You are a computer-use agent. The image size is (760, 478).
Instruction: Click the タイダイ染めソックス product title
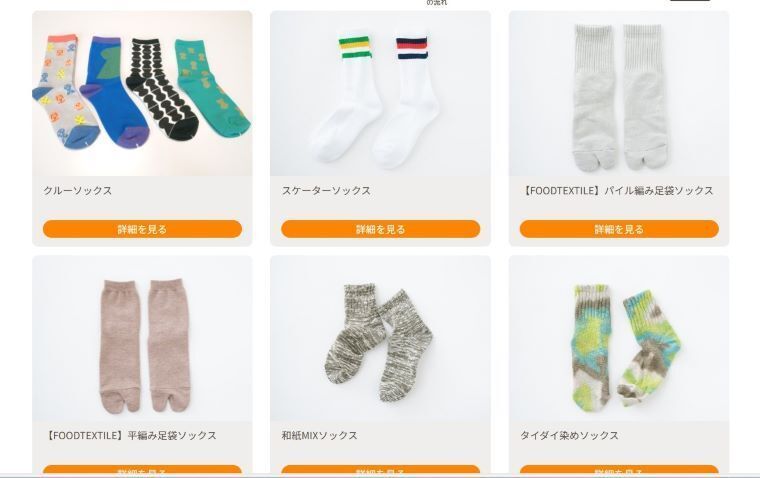pyautogui.click(x=569, y=435)
